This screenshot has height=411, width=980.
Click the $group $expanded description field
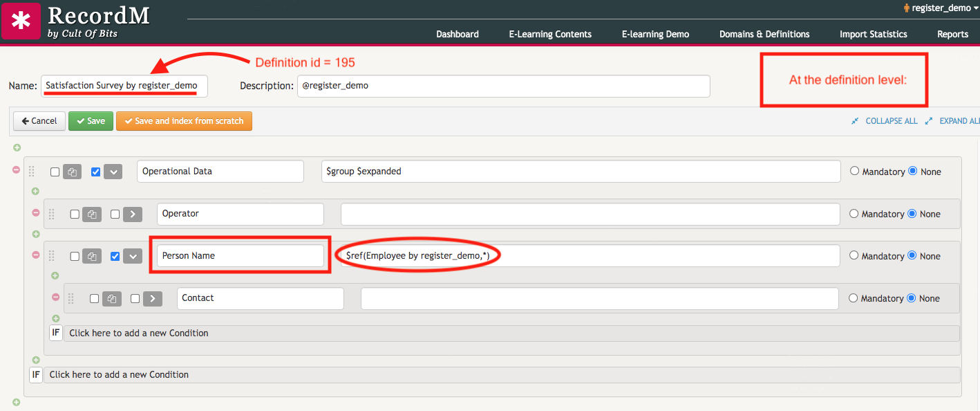click(581, 172)
